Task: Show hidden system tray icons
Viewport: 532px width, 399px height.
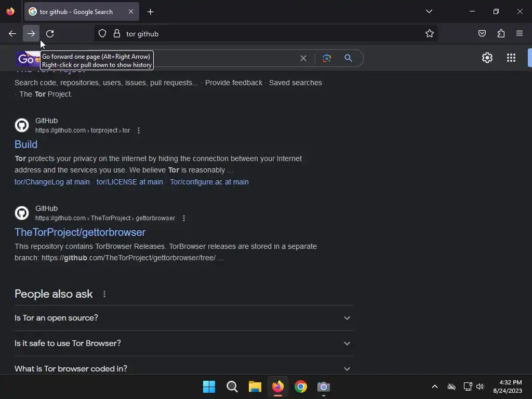Action: point(435,387)
